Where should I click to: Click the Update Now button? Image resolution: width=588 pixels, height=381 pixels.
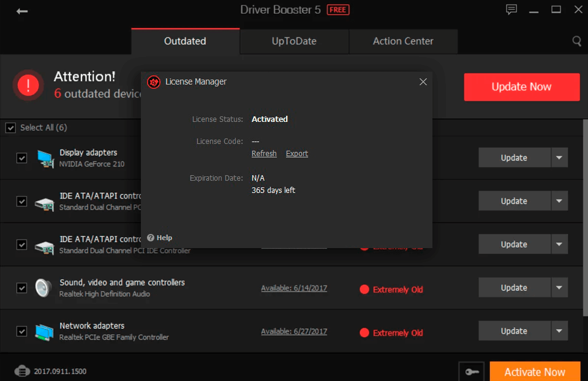coord(522,87)
